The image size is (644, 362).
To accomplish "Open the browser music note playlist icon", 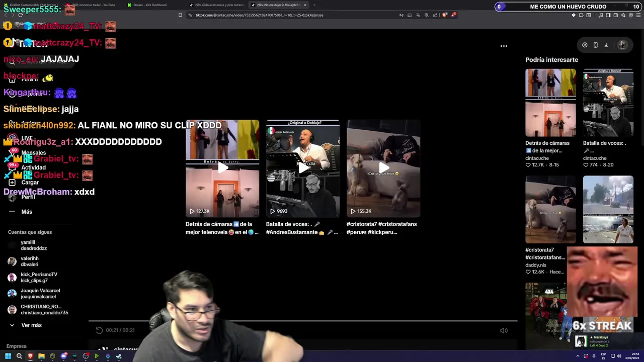I will (601, 15).
